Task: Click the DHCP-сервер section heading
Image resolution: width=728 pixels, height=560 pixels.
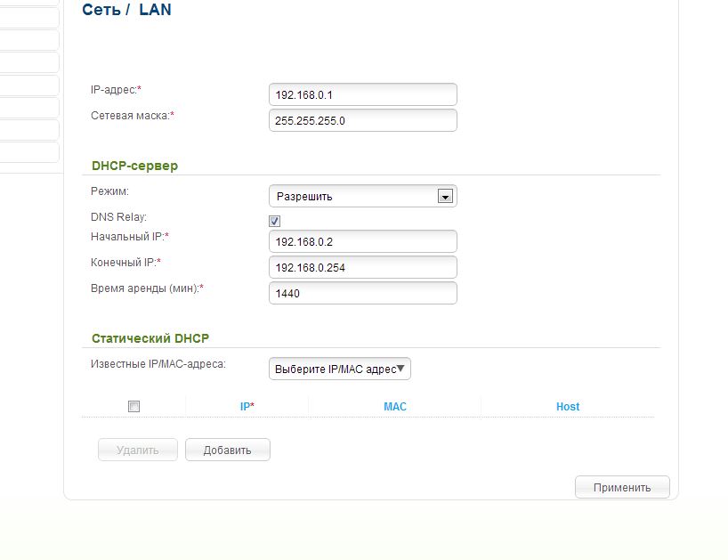Action: pyautogui.click(x=134, y=166)
